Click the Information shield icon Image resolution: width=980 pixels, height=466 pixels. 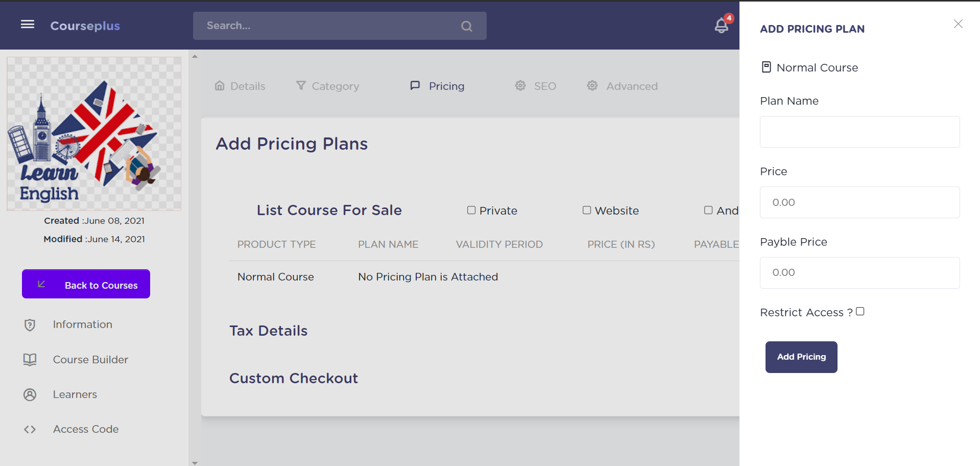[30, 325]
